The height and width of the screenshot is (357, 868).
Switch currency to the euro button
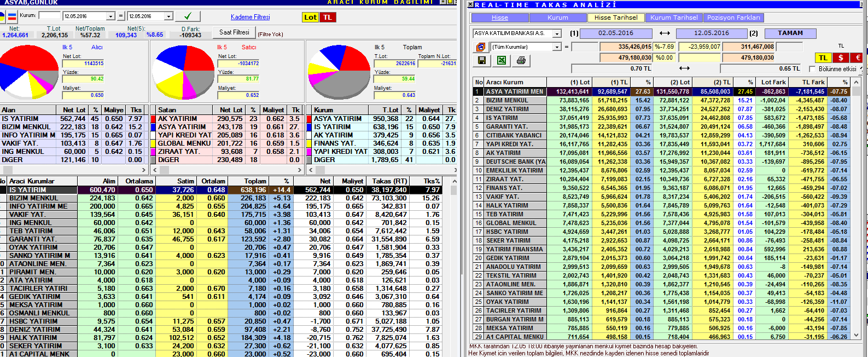point(857,57)
